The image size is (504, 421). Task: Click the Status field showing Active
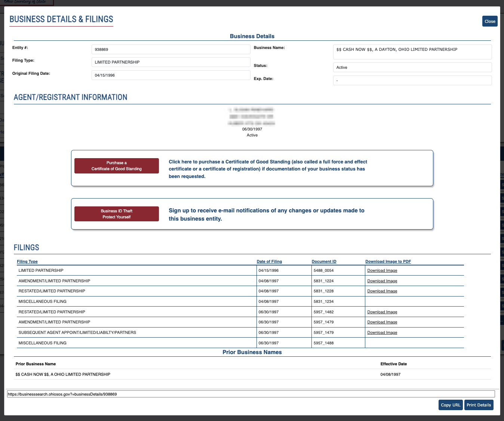coord(412,67)
